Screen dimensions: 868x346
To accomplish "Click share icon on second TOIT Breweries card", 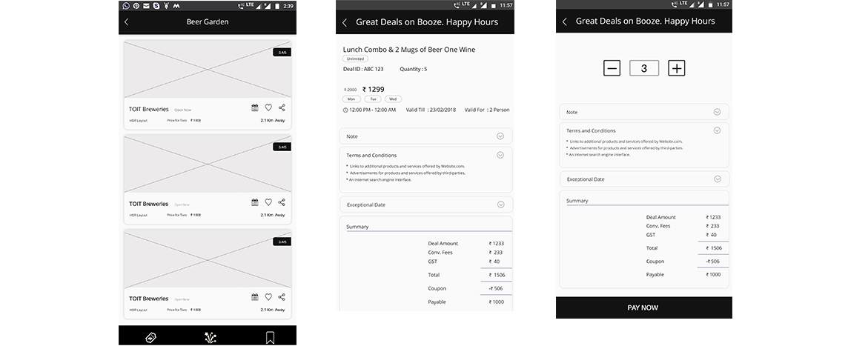I will (x=282, y=202).
